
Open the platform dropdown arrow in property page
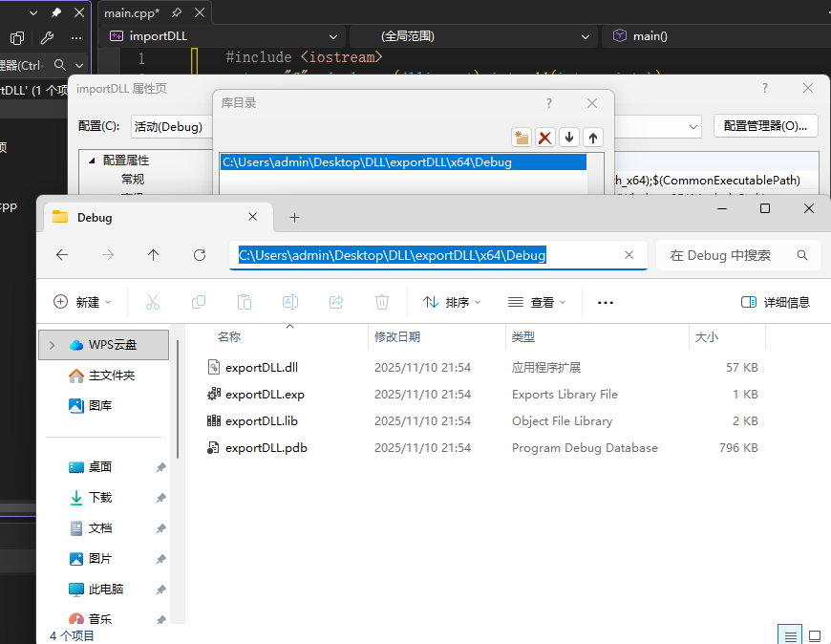(x=692, y=127)
